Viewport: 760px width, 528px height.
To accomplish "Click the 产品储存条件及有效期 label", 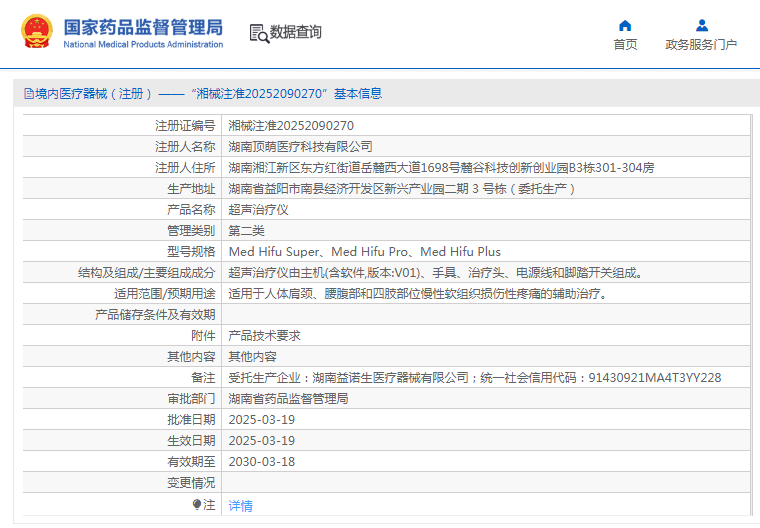I will coord(155,315).
